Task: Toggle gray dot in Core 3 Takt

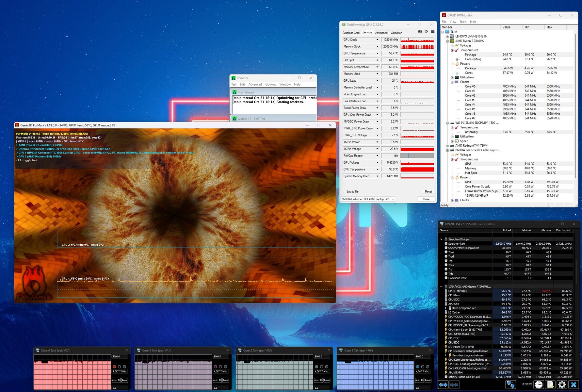Action: point(428,367)
